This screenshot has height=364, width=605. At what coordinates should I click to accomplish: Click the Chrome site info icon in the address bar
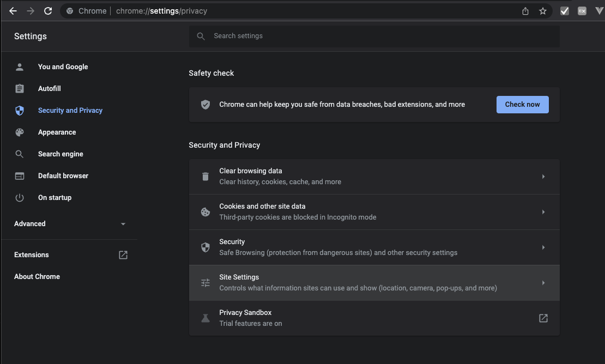[x=70, y=11]
